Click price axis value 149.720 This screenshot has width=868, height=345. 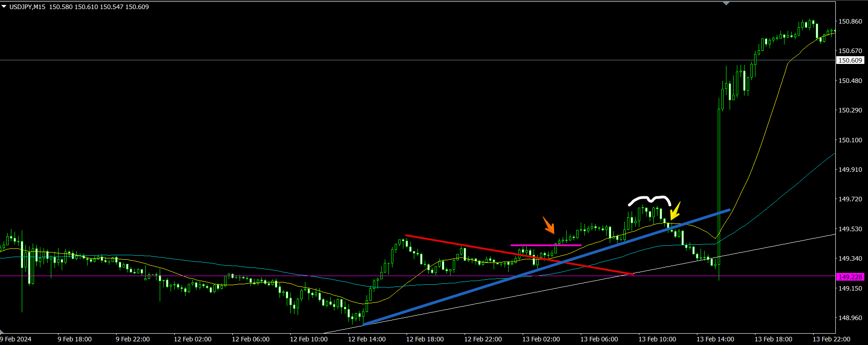[x=850, y=199]
